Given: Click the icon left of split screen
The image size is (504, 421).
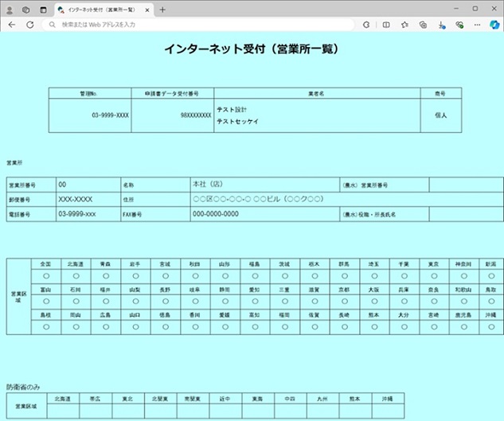Looking at the screenshot, I should [x=366, y=25].
